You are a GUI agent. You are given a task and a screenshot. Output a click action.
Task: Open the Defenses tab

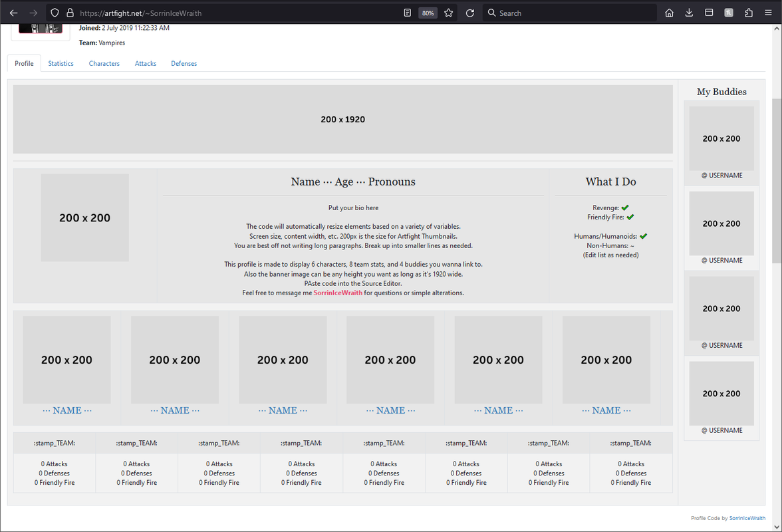coord(184,64)
